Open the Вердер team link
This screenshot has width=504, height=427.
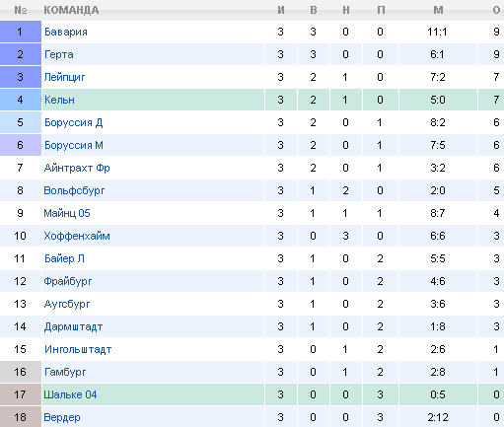(62, 417)
